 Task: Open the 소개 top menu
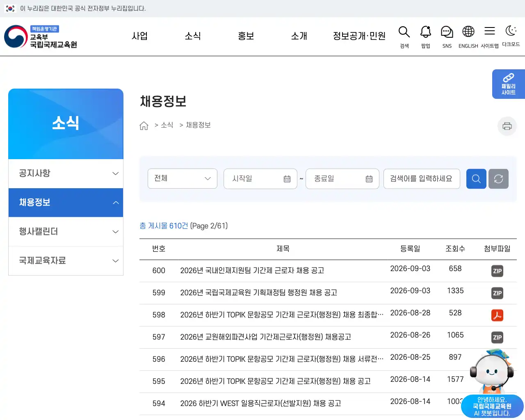click(299, 36)
